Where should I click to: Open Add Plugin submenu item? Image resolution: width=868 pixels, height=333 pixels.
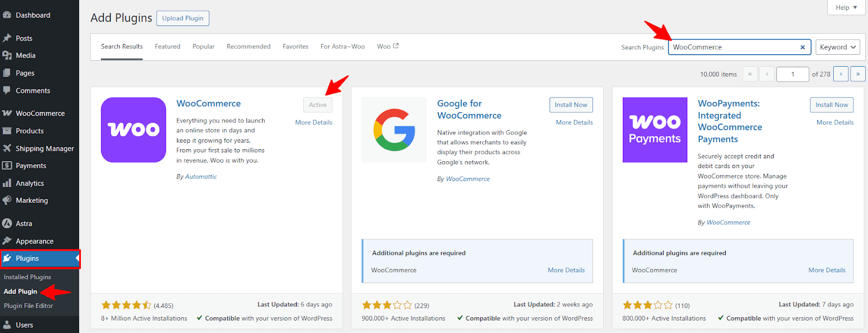coord(21,291)
